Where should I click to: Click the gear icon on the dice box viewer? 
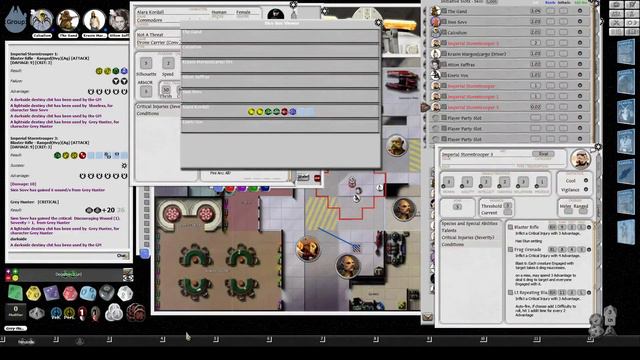378,22
